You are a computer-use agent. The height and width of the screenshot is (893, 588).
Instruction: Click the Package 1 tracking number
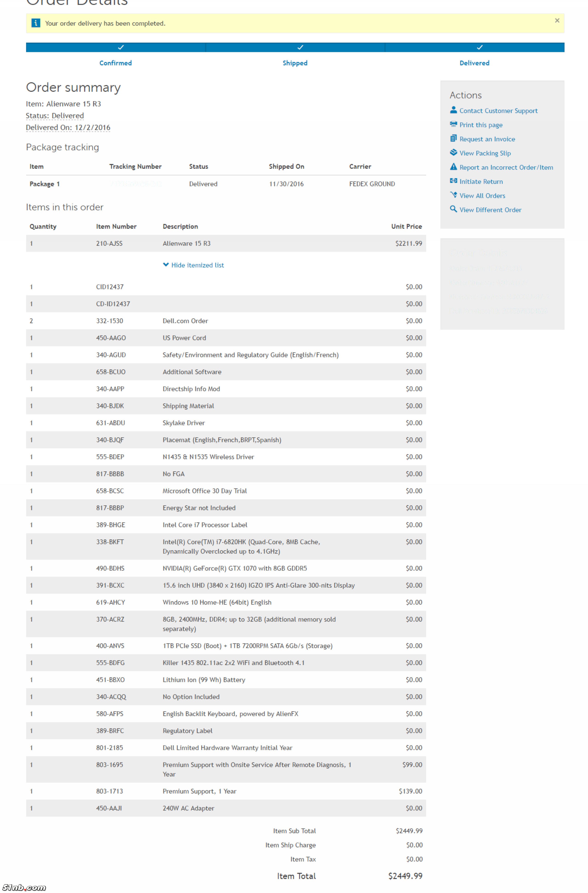pyautogui.click(x=136, y=184)
